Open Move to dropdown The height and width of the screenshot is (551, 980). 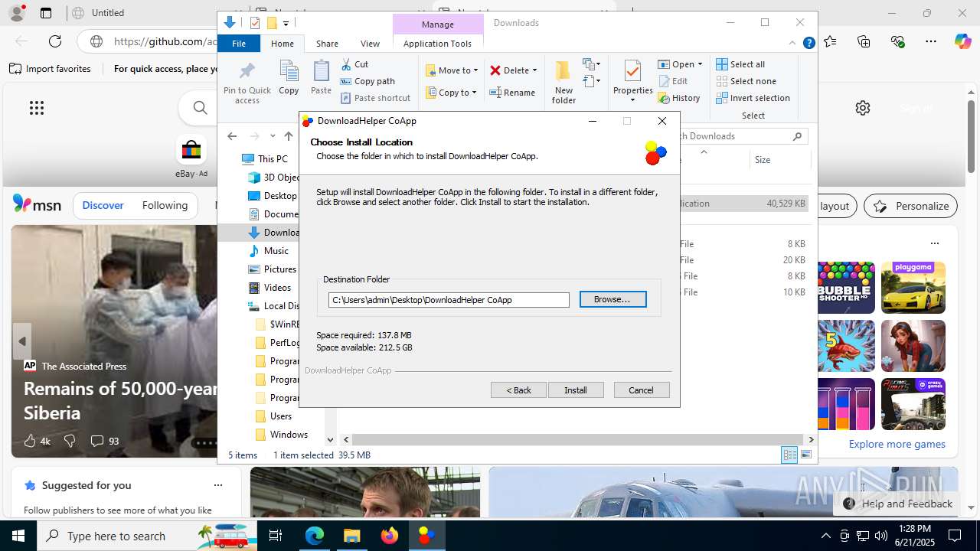452,70
